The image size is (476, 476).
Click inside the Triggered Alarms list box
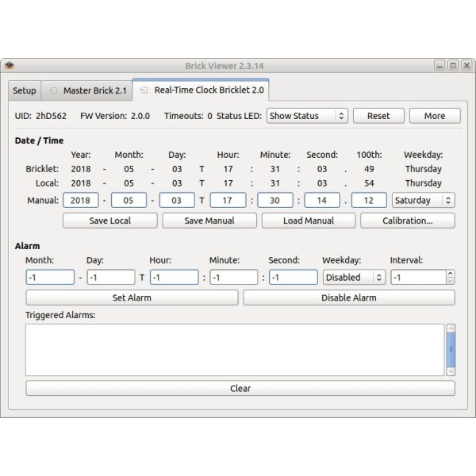(235, 350)
